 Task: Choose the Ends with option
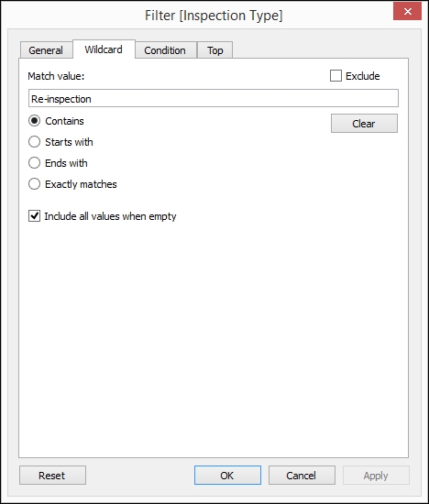click(35, 163)
